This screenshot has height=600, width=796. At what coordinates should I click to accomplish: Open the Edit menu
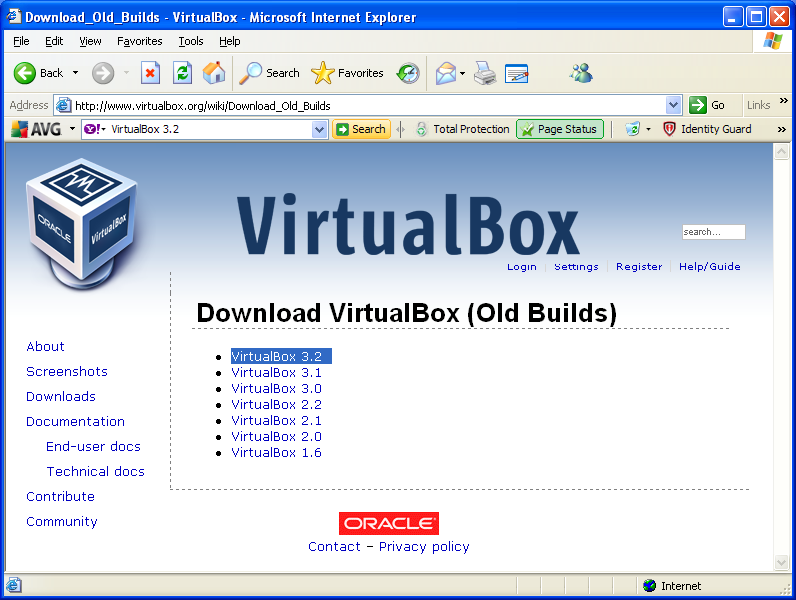pyautogui.click(x=54, y=41)
